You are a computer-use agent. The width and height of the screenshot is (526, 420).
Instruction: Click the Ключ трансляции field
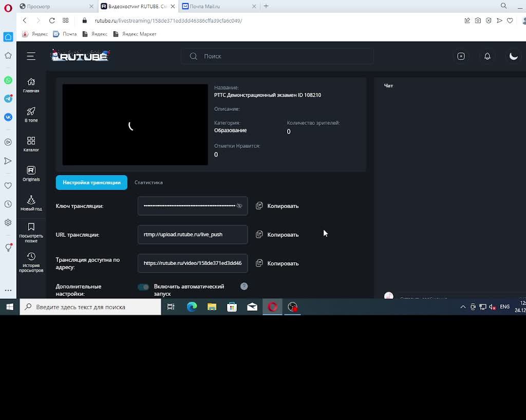pyautogui.click(x=193, y=206)
